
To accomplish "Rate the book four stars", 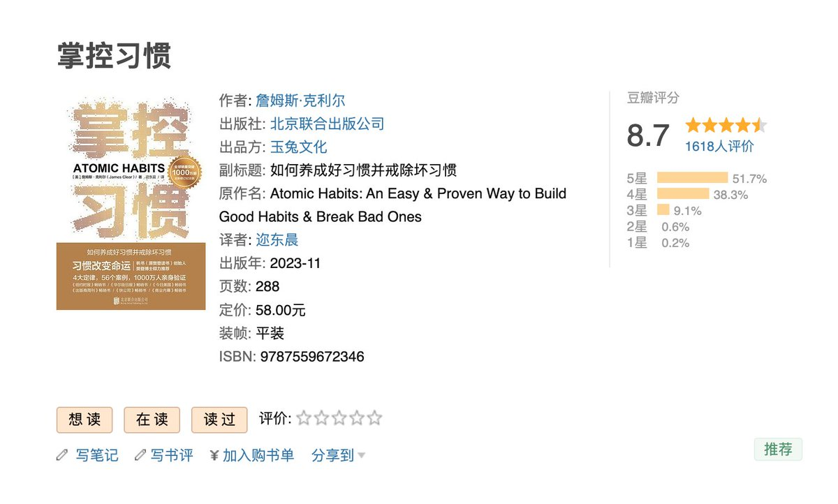I will click(357, 419).
